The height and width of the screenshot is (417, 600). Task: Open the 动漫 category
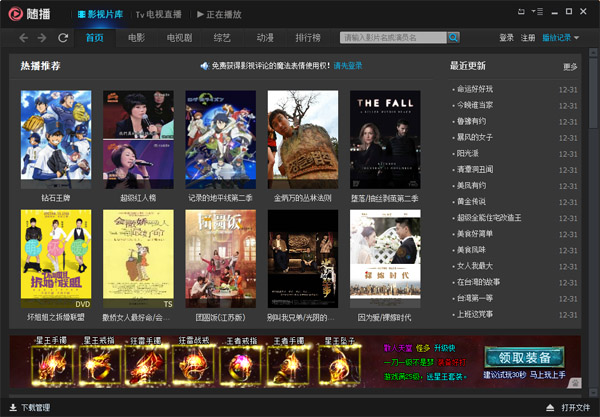point(265,37)
